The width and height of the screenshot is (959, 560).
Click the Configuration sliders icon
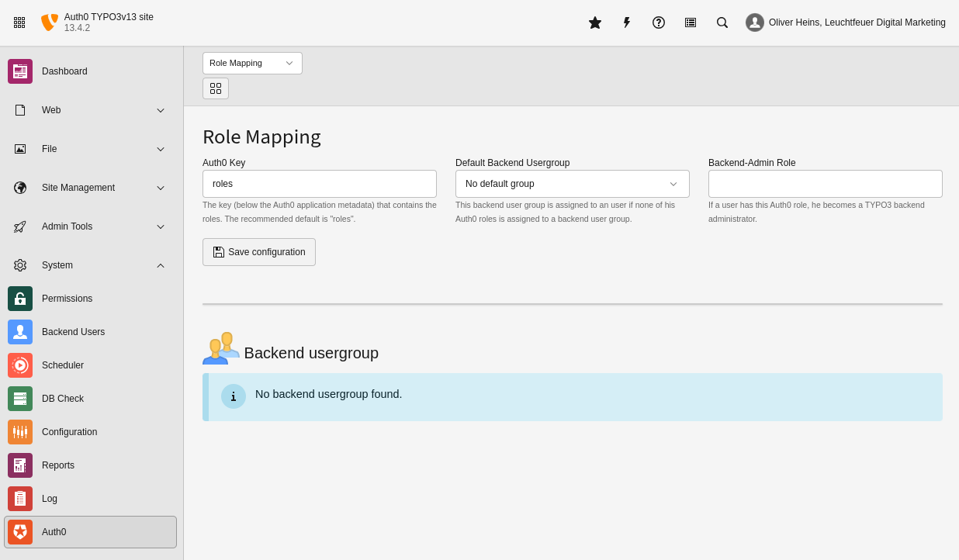tap(20, 432)
